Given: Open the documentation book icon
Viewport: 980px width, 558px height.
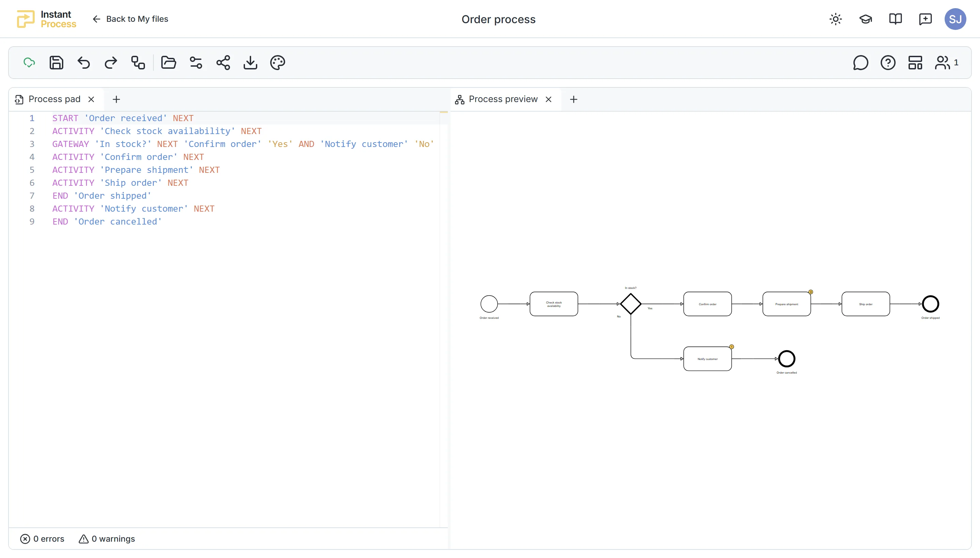Looking at the screenshot, I should click(895, 19).
